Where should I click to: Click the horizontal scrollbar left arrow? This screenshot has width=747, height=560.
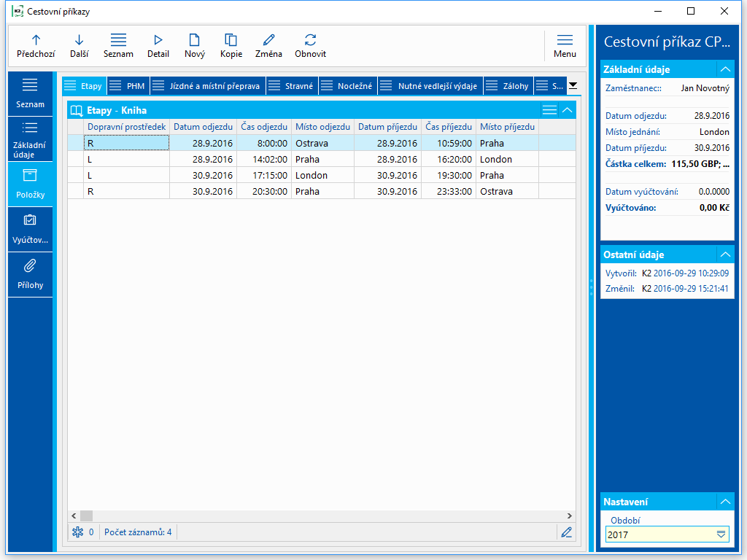(74, 516)
